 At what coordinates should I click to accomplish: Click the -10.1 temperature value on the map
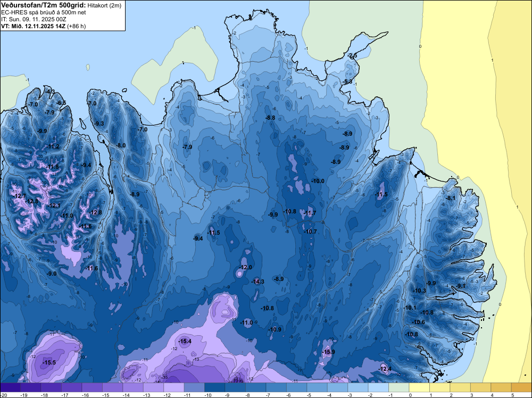tap(410, 308)
